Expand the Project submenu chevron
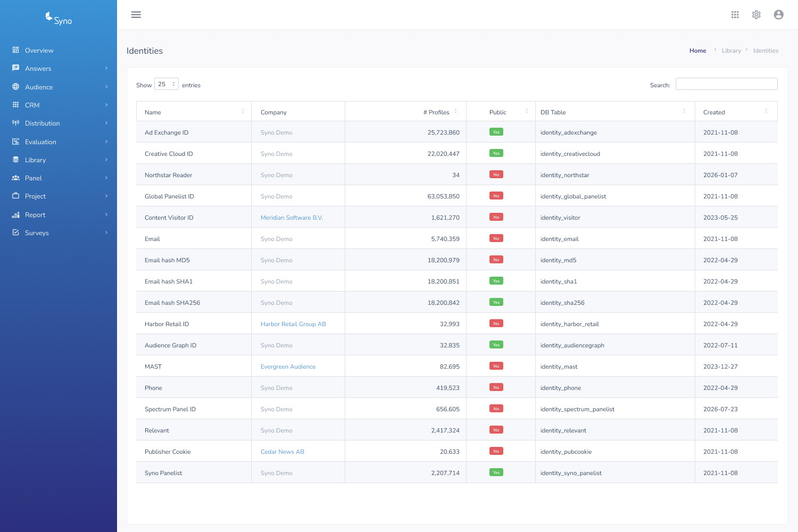 (106, 196)
